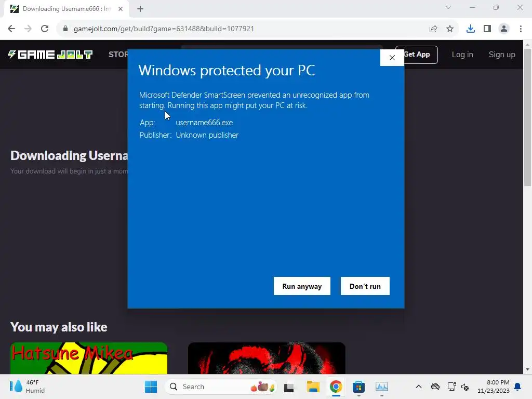Click the network display tray icon
532x399 pixels.
(451, 387)
